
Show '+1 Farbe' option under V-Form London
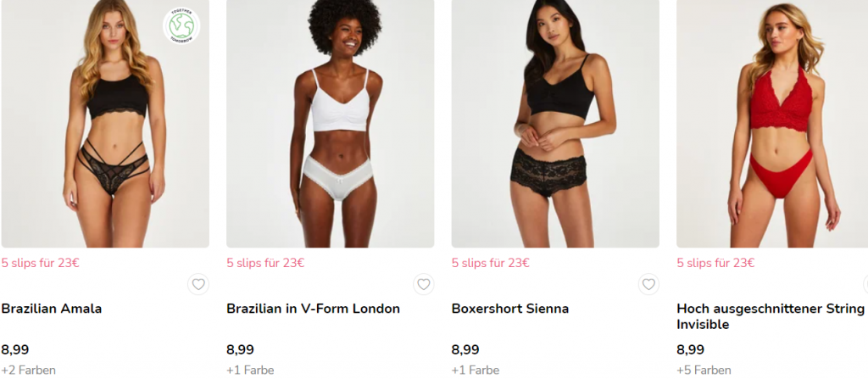pos(250,371)
